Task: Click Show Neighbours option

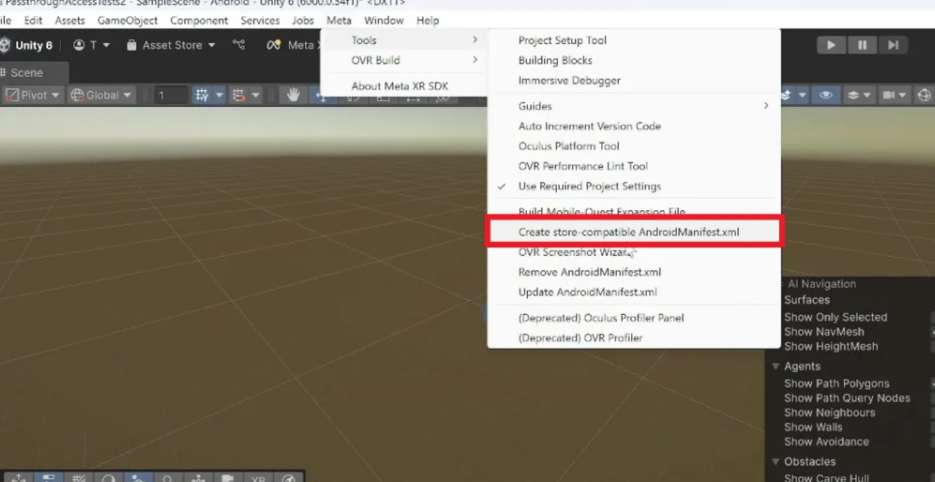Action: pos(829,413)
